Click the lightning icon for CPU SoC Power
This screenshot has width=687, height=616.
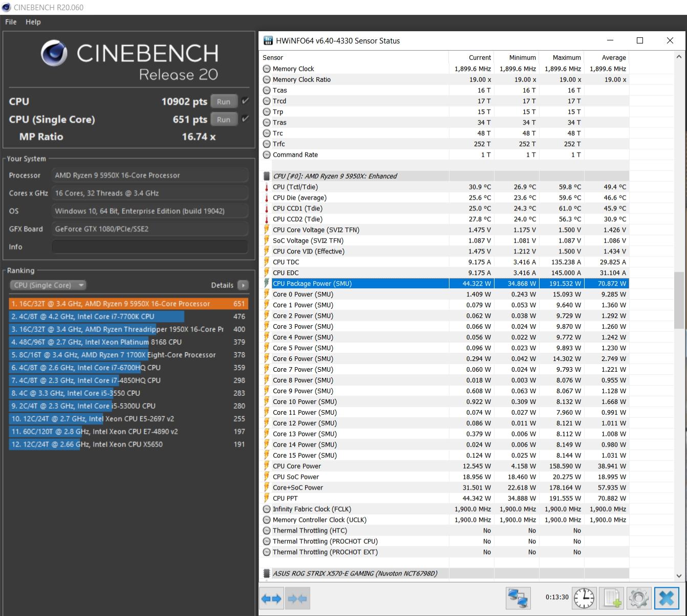coord(266,477)
